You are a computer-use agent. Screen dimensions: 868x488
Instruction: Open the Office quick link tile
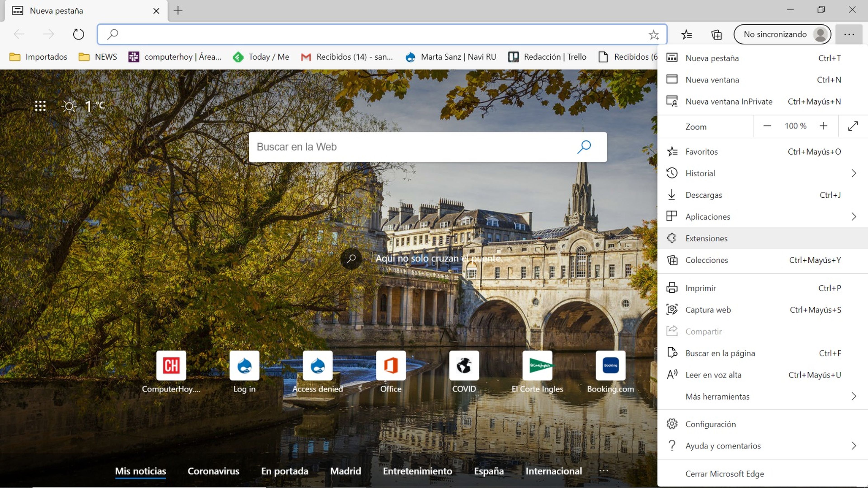tap(391, 365)
